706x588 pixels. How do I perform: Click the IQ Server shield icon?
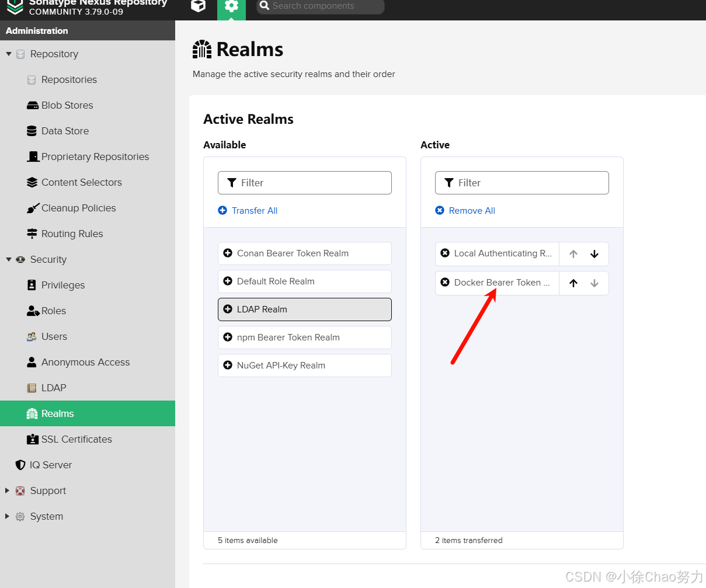click(x=20, y=465)
